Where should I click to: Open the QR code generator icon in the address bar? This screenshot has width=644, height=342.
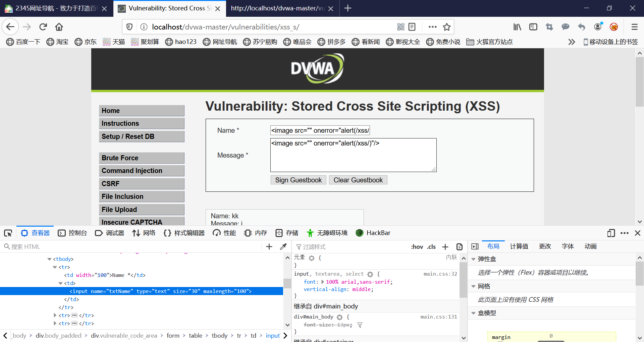pos(401,27)
